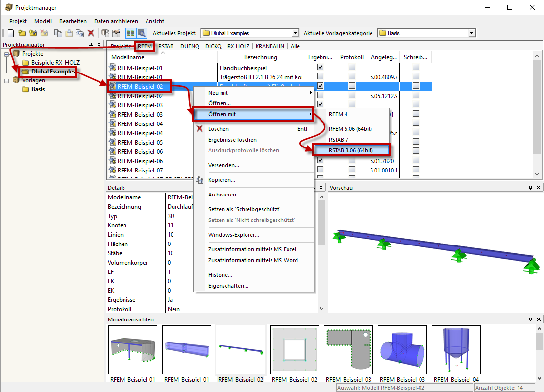Image resolution: width=544 pixels, height=392 pixels.
Task: Choose RSTAB 8.06 (64bit) in submenu
Action: [351, 150]
